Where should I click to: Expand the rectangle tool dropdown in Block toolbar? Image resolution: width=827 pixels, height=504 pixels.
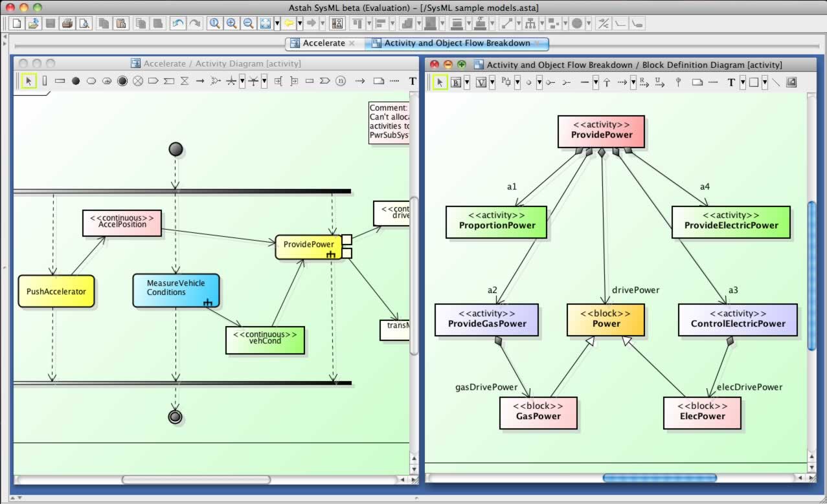click(765, 82)
